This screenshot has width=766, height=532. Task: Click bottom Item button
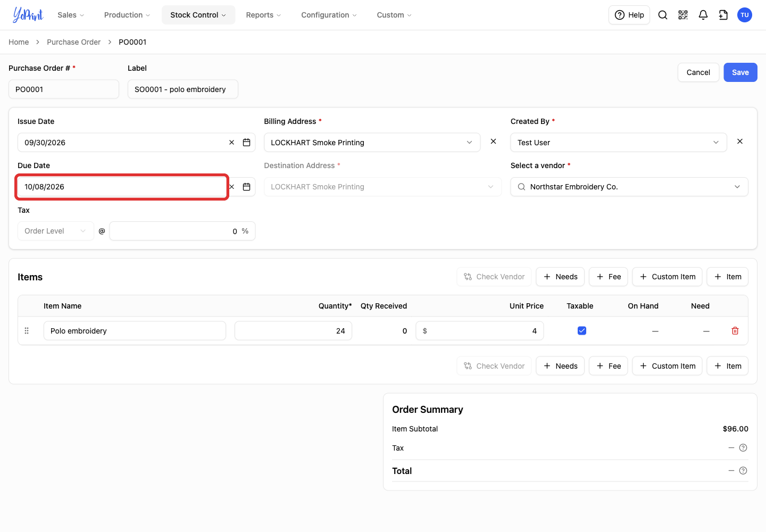pos(728,366)
